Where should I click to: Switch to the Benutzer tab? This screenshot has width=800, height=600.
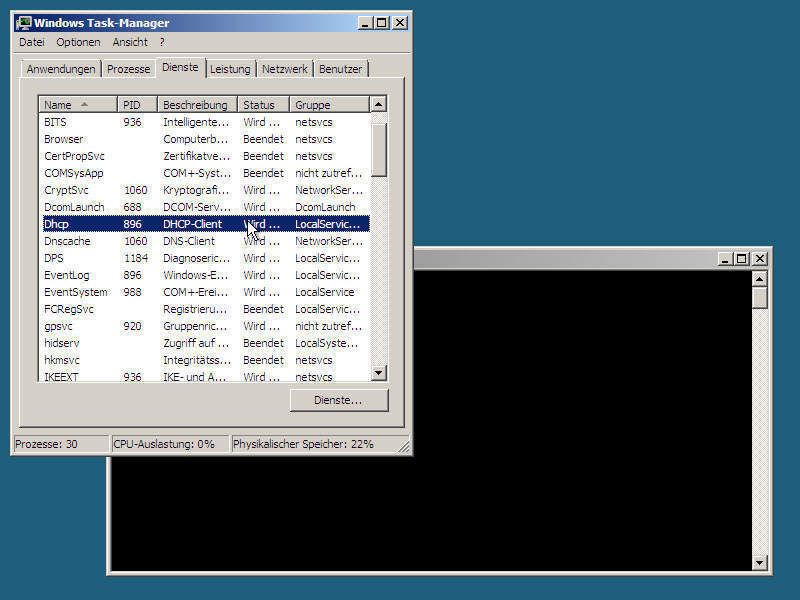point(340,69)
